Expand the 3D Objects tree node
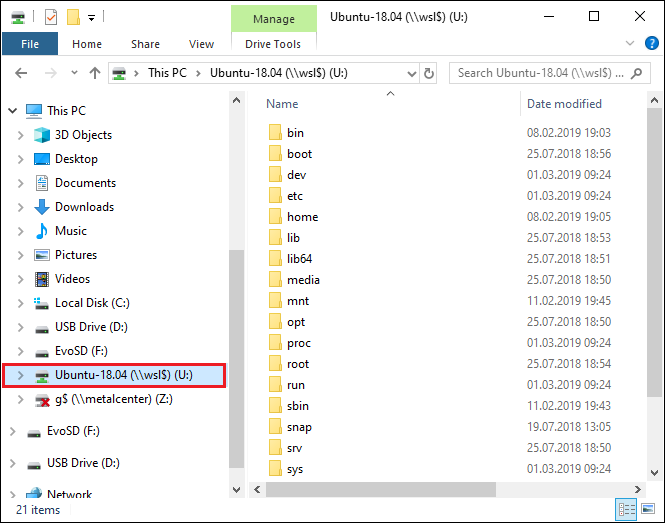Image resolution: width=665 pixels, height=523 pixels. pos(20,135)
